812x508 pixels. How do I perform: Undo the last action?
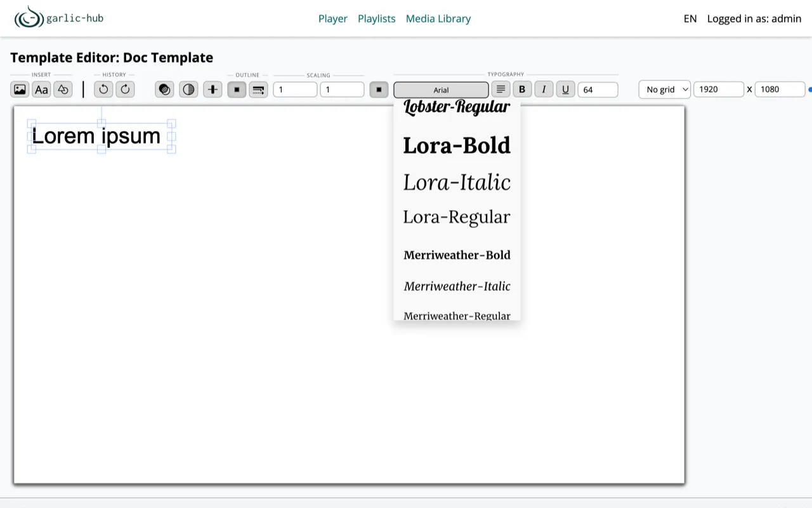click(103, 90)
